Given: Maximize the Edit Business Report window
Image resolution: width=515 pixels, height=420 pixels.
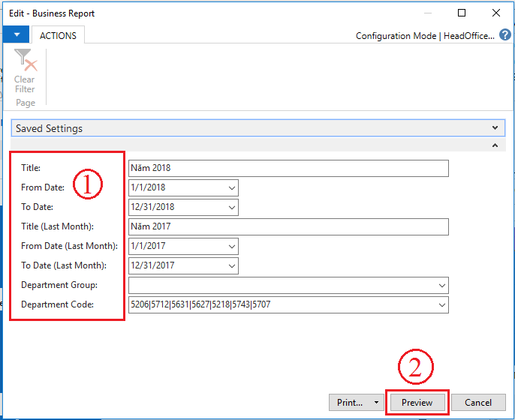Looking at the screenshot, I should [x=462, y=13].
